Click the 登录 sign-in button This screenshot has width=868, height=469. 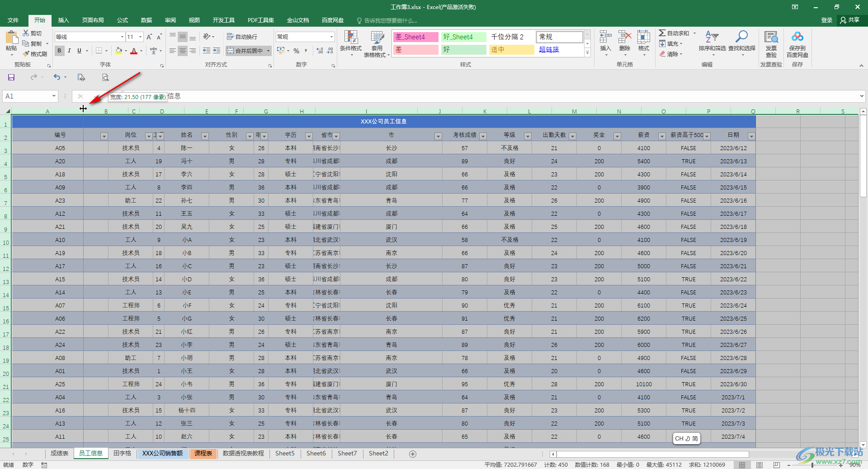click(827, 20)
